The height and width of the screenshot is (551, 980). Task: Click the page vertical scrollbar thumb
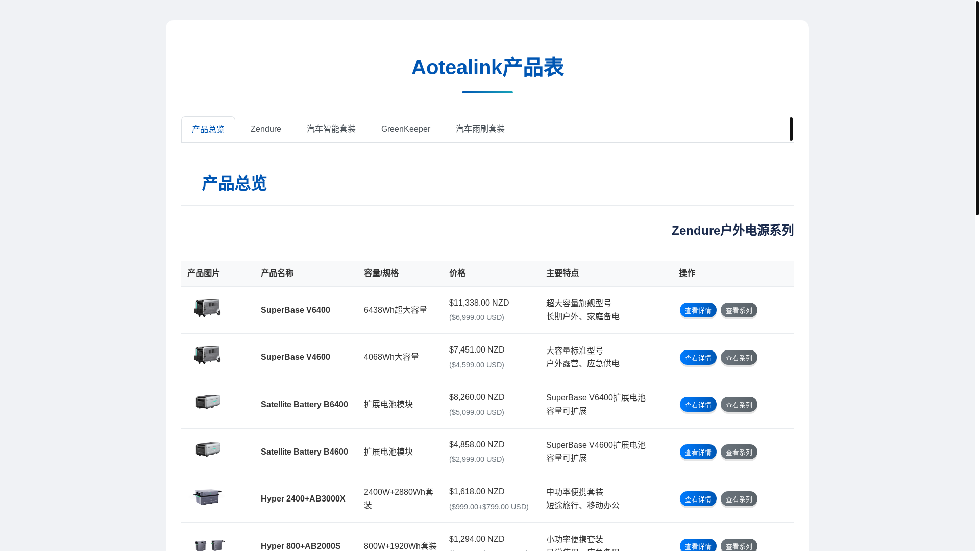click(977, 108)
